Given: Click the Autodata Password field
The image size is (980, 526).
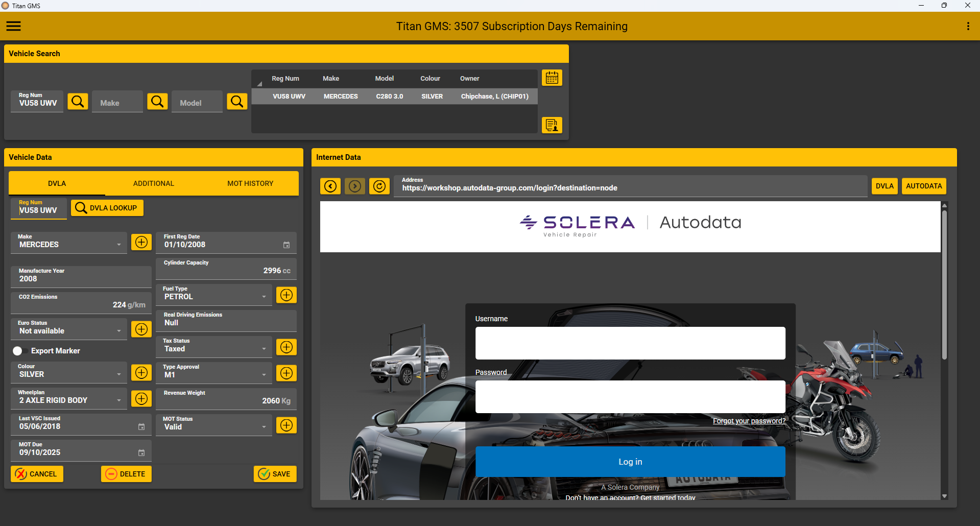Looking at the screenshot, I should point(630,397).
